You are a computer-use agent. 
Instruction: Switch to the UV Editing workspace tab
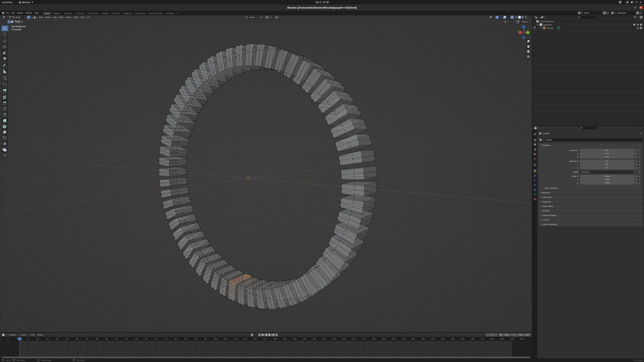point(79,13)
